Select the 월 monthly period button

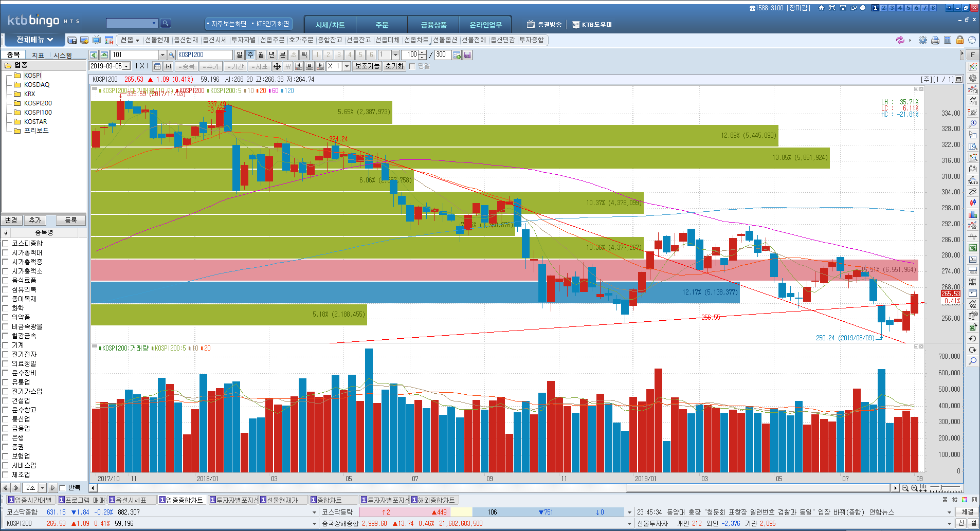tap(261, 54)
